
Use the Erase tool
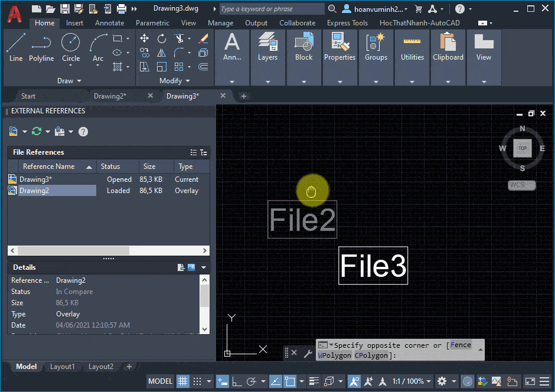click(203, 37)
